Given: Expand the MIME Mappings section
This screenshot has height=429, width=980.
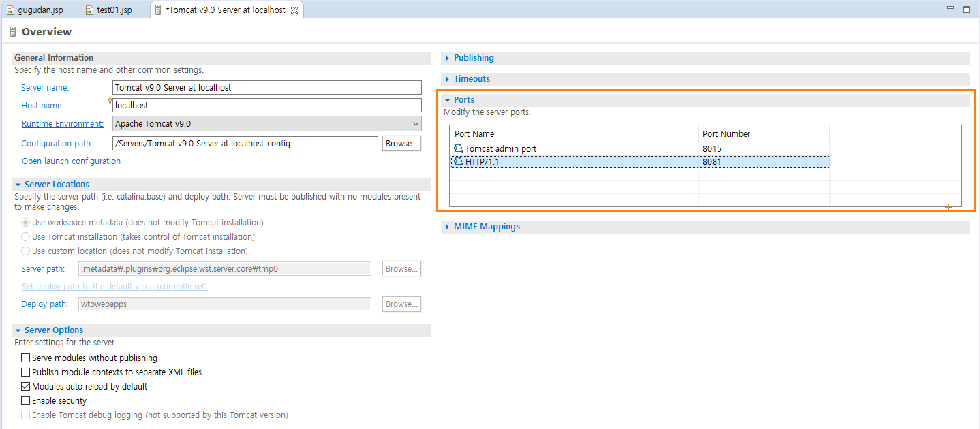Looking at the screenshot, I should pos(448,227).
